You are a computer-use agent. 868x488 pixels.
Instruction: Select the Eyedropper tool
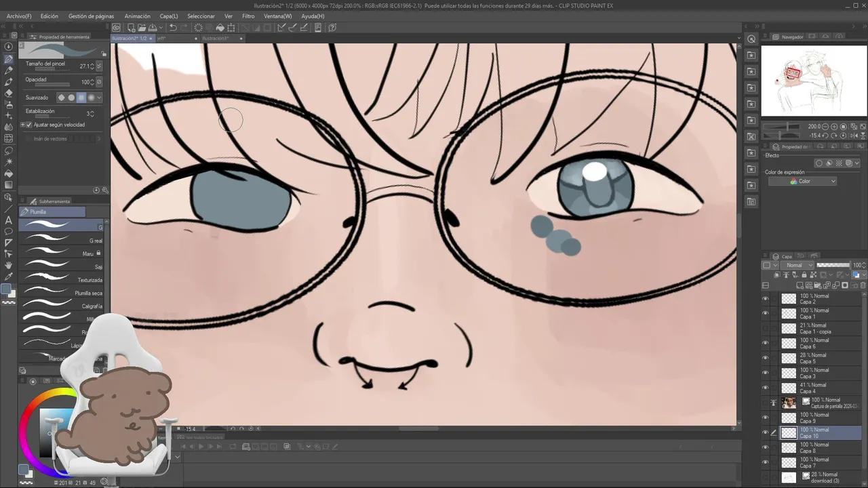[x=9, y=277]
